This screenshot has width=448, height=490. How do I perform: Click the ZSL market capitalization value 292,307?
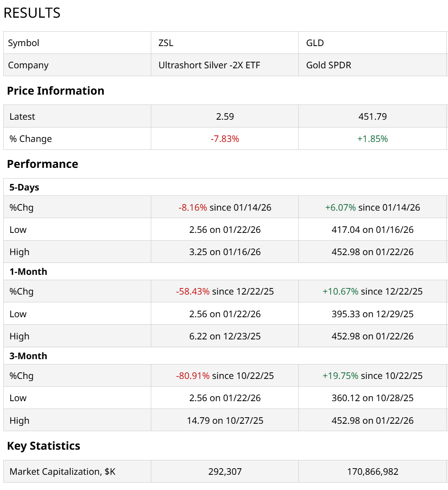tap(225, 471)
